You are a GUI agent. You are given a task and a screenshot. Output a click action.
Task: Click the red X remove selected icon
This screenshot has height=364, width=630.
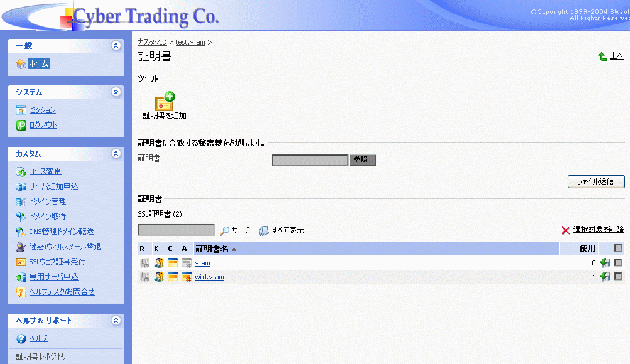[x=566, y=230]
